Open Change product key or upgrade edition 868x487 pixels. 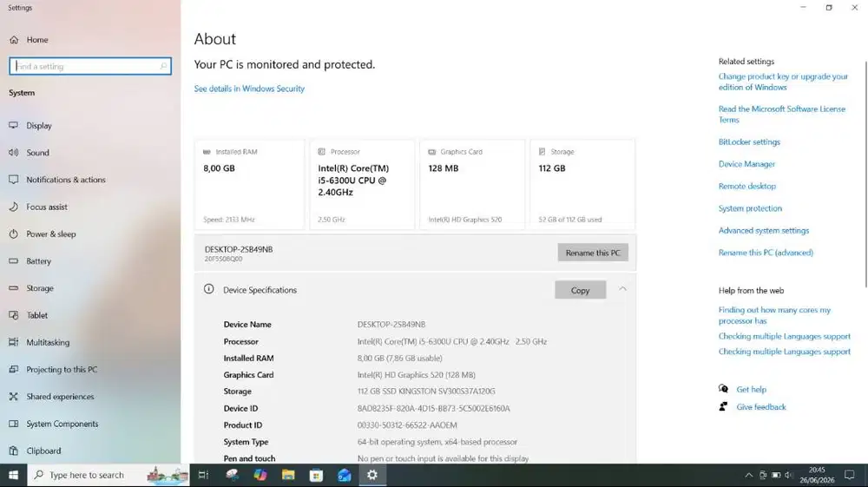tap(783, 82)
